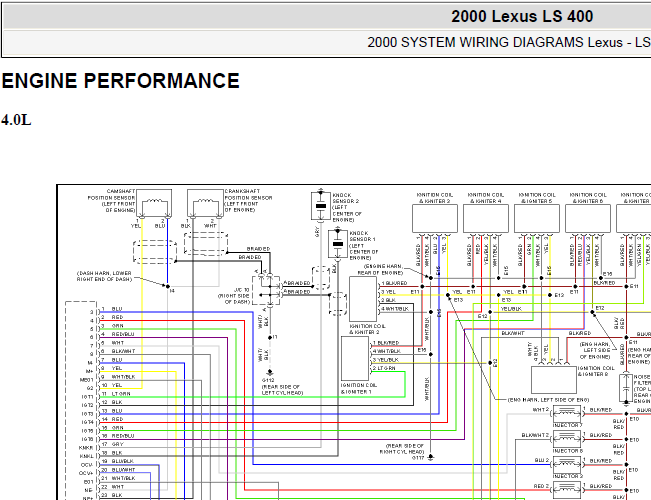
Task: Click the '7 BLU' pin label
Action: pyautogui.click(x=112, y=360)
